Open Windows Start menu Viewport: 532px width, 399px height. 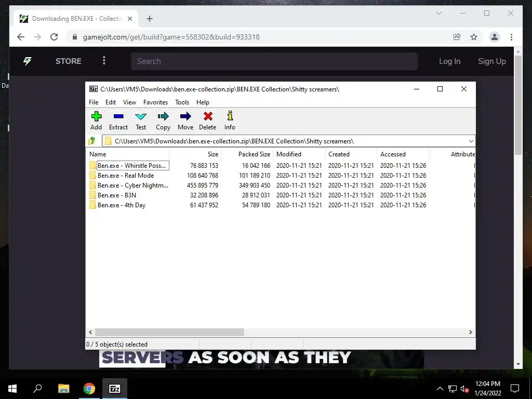(12, 389)
